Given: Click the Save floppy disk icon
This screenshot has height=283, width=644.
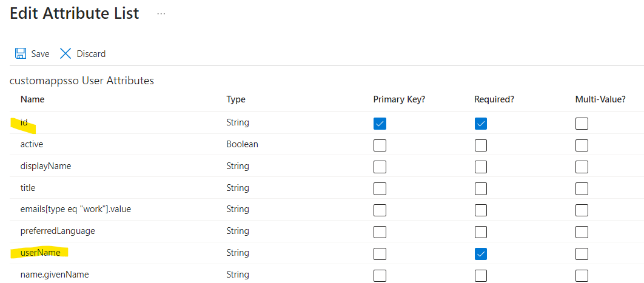Looking at the screenshot, I should (21, 54).
